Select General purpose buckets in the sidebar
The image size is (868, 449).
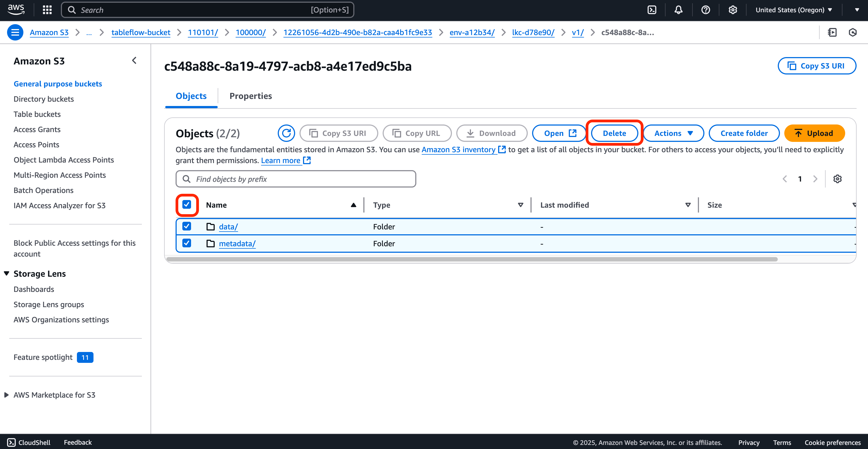[58, 84]
